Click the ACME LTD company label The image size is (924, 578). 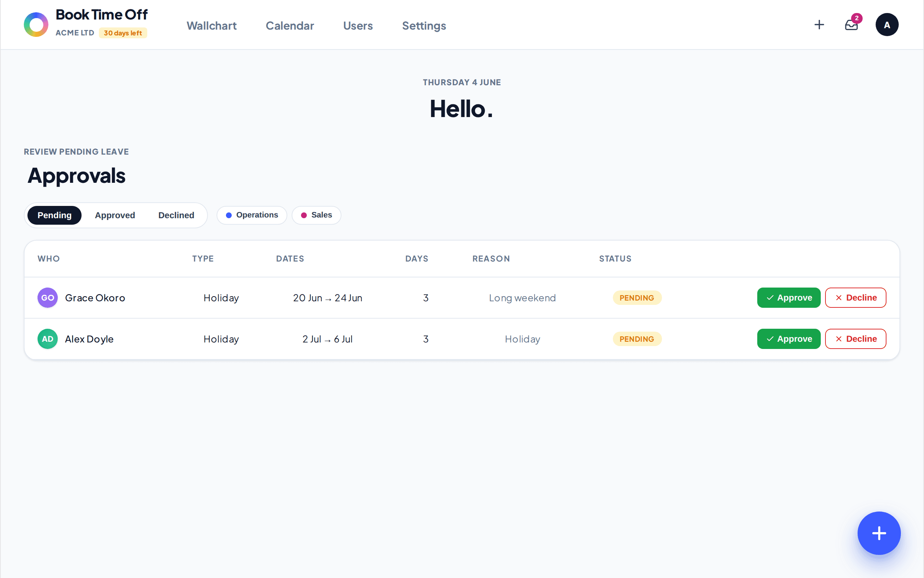click(75, 33)
